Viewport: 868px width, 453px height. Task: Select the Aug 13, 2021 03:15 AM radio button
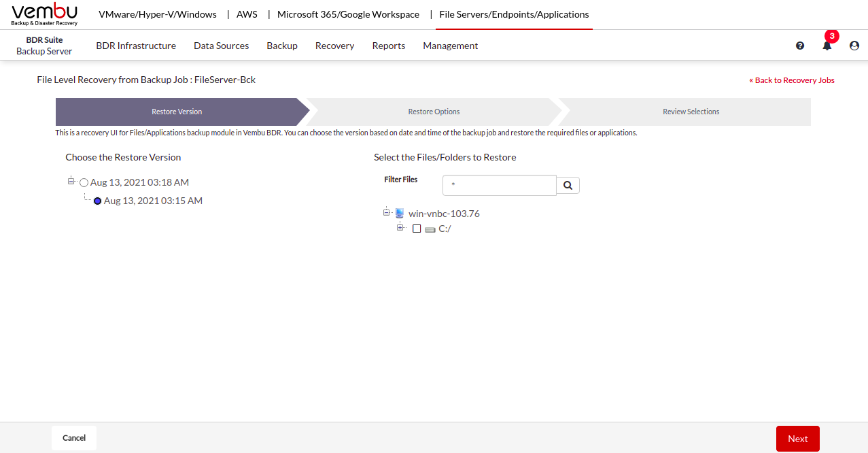(98, 201)
